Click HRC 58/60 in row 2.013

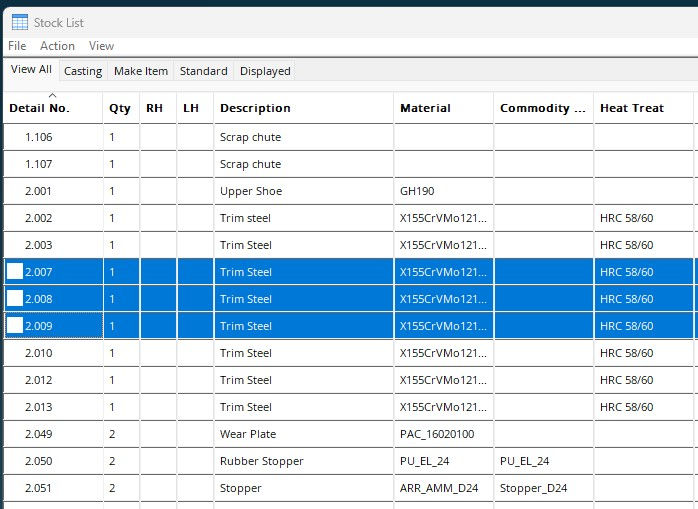(626, 407)
